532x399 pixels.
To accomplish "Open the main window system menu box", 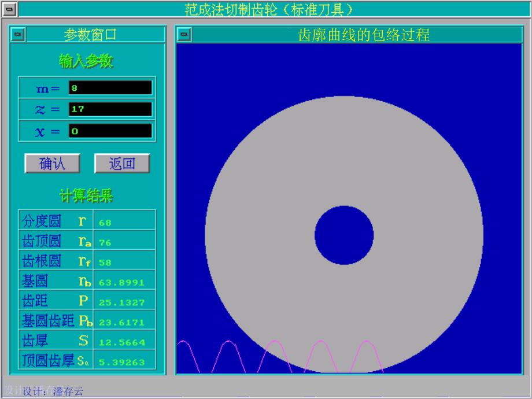I will coord(9,9).
